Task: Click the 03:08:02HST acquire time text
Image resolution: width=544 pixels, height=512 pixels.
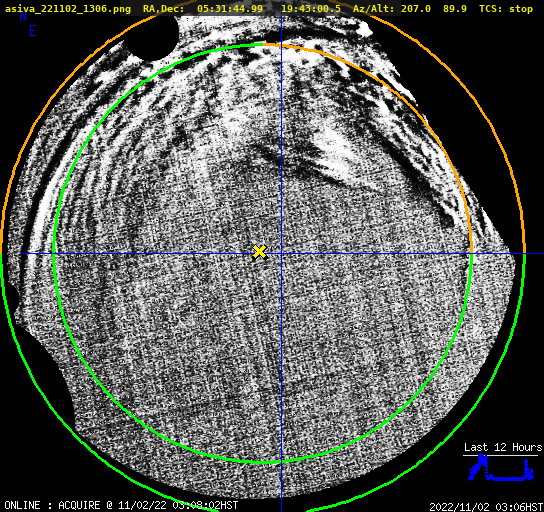Action: click(205, 505)
